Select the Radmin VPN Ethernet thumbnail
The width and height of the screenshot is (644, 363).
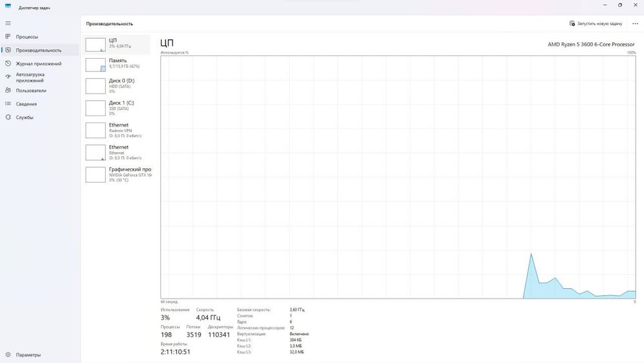(95, 130)
